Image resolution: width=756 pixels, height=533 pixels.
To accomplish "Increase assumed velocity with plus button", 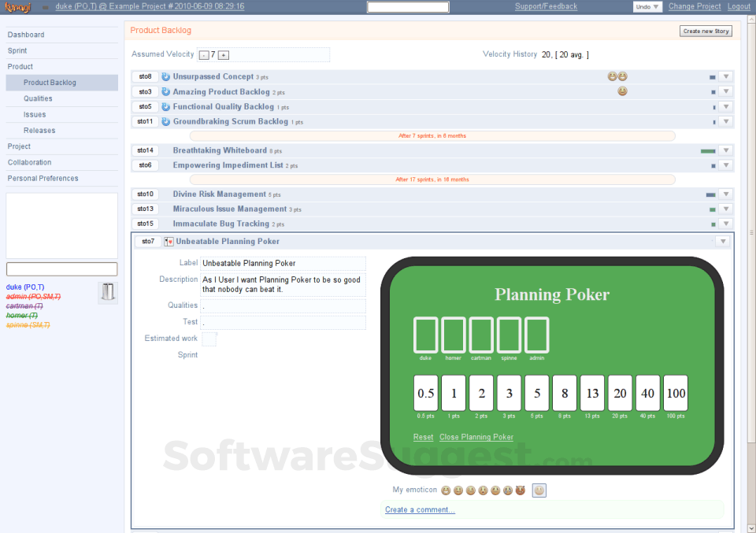I will [x=224, y=55].
